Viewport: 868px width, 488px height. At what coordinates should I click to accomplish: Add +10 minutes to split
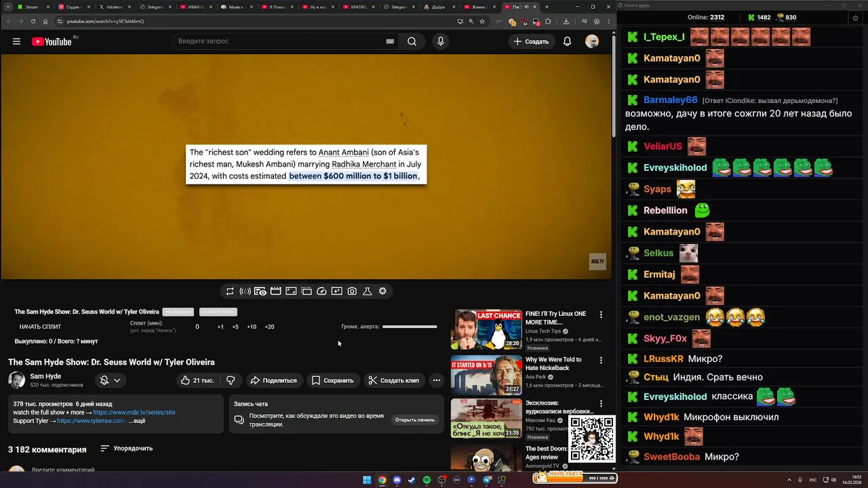[252, 327]
